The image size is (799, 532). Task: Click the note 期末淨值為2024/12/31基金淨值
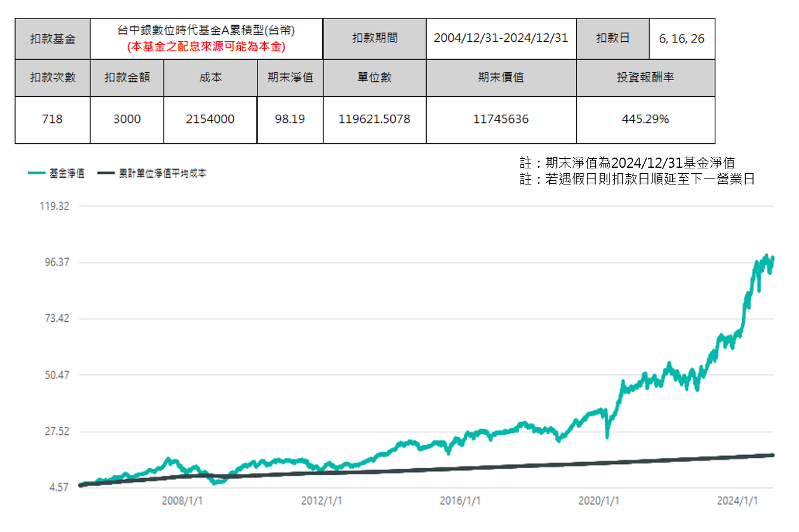tap(627, 162)
